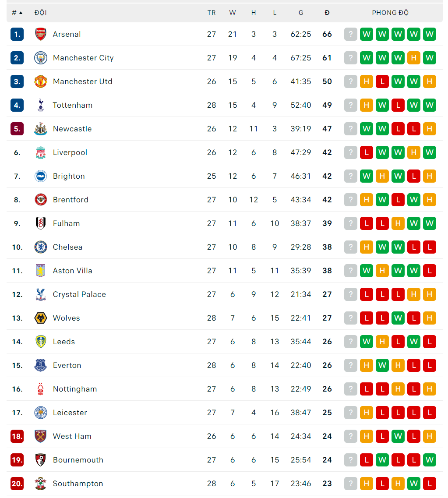Click the Tottenham club crest icon
The height and width of the screenshot is (498, 448).
[41, 105]
